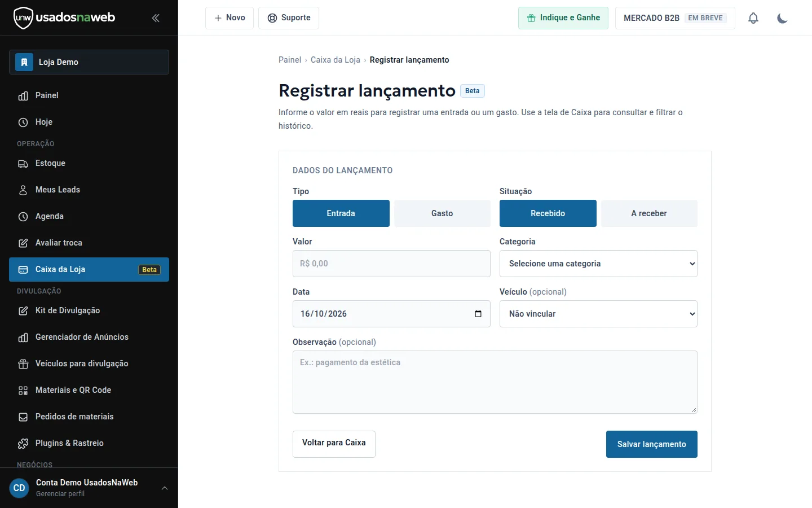The height and width of the screenshot is (508, 812).
Task: Select Entrada as the type
Action: pos(341,213)
